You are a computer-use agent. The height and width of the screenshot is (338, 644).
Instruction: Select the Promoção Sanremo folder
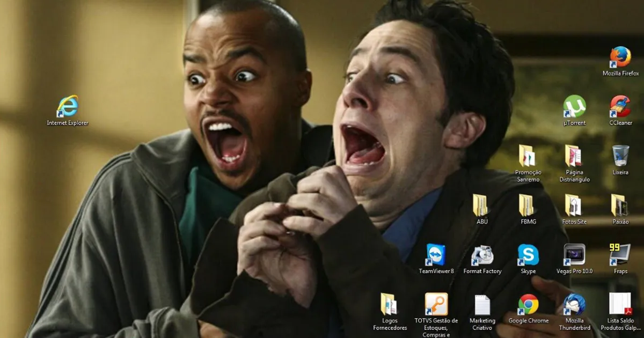click(x=528, y=164)
